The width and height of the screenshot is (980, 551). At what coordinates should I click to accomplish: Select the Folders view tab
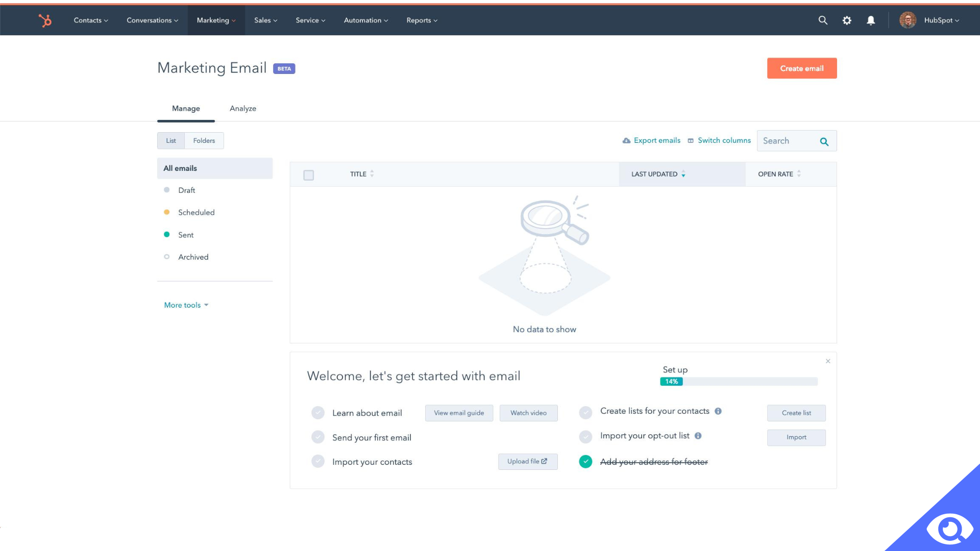point(203,140)
